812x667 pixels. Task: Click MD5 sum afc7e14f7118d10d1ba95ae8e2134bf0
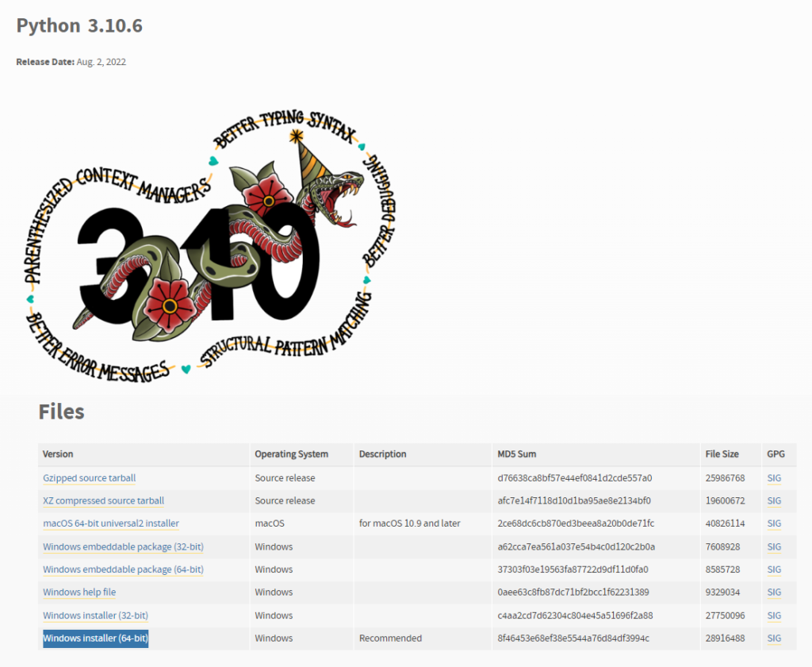(574, 500)
